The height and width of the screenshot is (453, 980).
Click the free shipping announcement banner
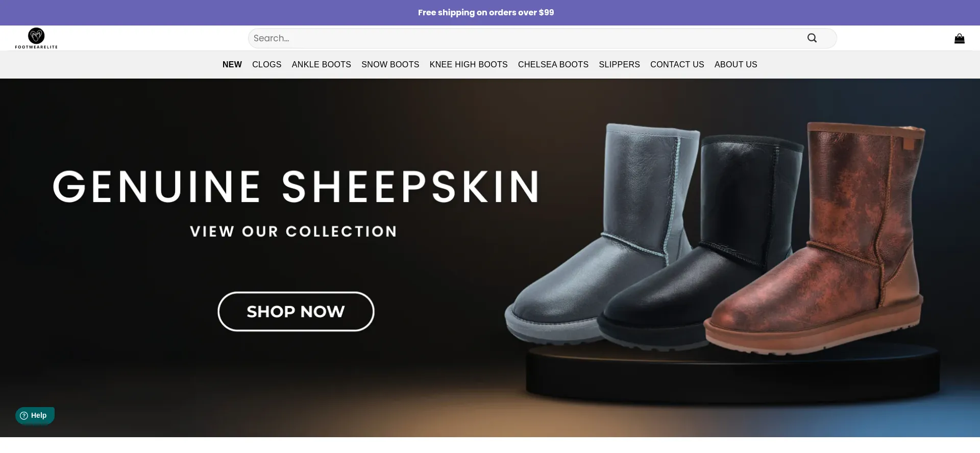486,12
